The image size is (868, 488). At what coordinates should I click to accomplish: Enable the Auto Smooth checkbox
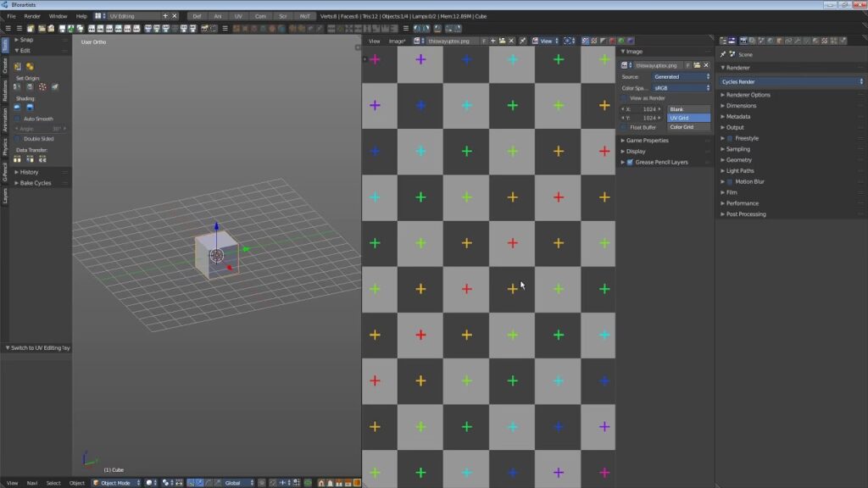17,119
